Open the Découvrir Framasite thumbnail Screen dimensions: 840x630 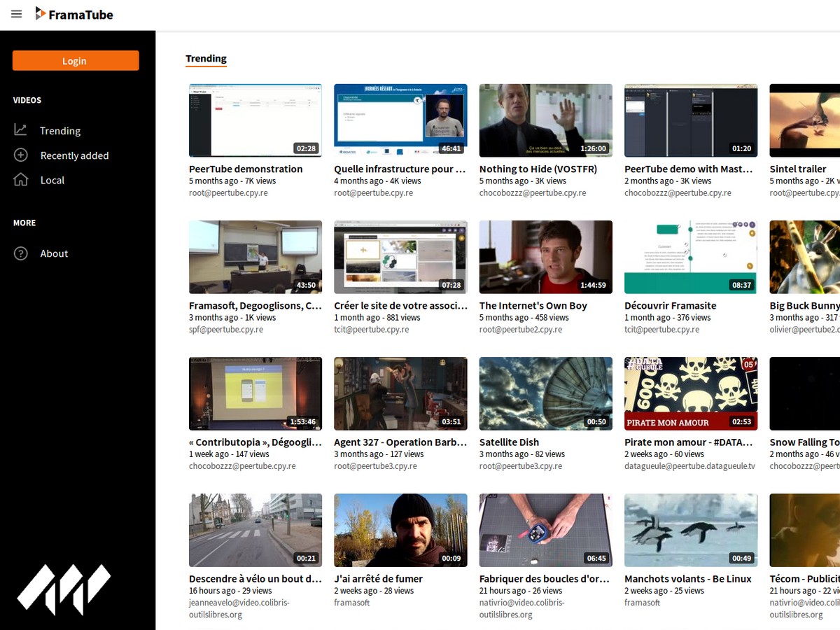click(x=691, y=257)
